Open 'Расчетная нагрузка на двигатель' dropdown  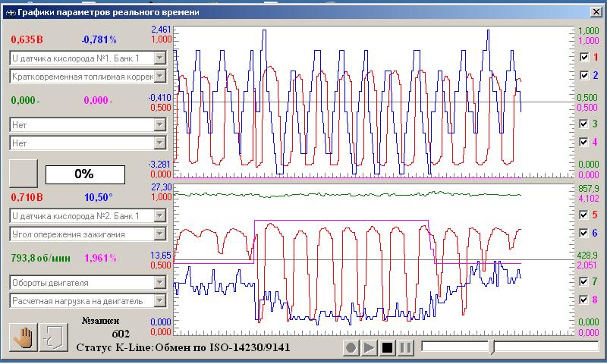point(159,301)
